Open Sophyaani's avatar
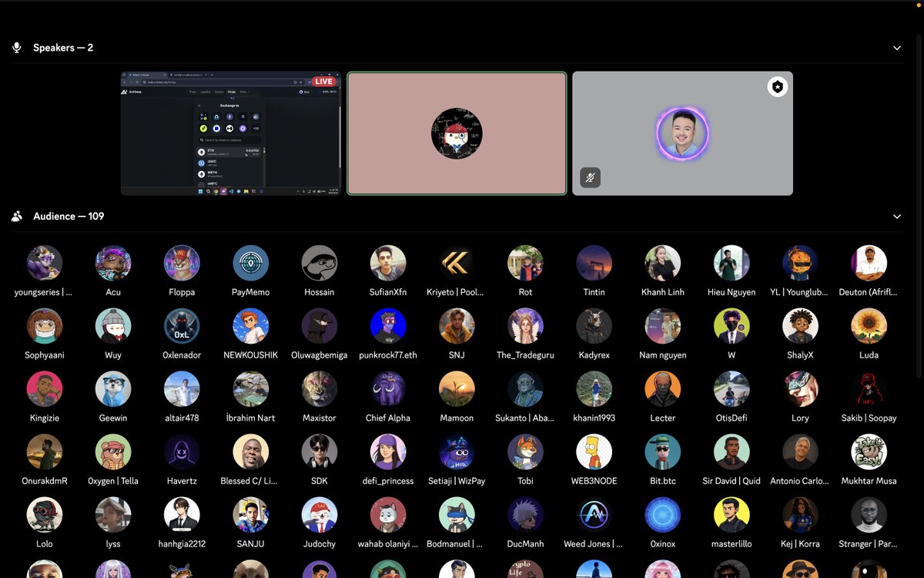 (x=45, y=326)
